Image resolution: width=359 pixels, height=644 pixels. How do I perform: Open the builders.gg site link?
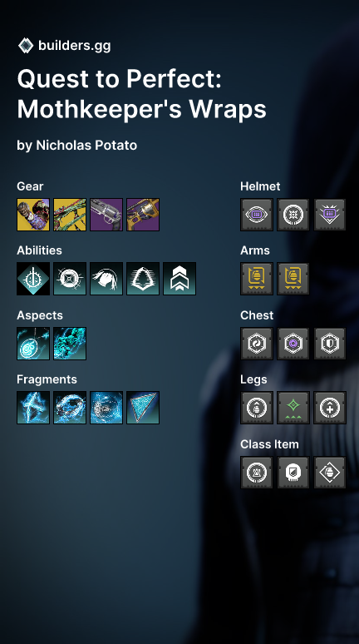(74, 46)
